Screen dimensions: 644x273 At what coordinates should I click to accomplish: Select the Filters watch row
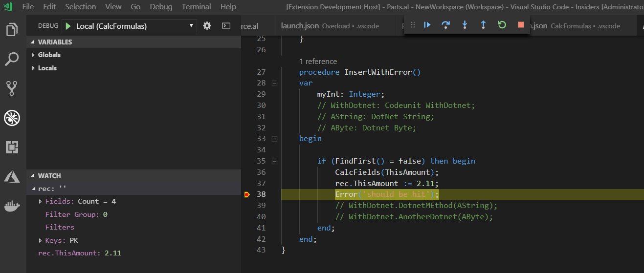(x=133, y=227)
